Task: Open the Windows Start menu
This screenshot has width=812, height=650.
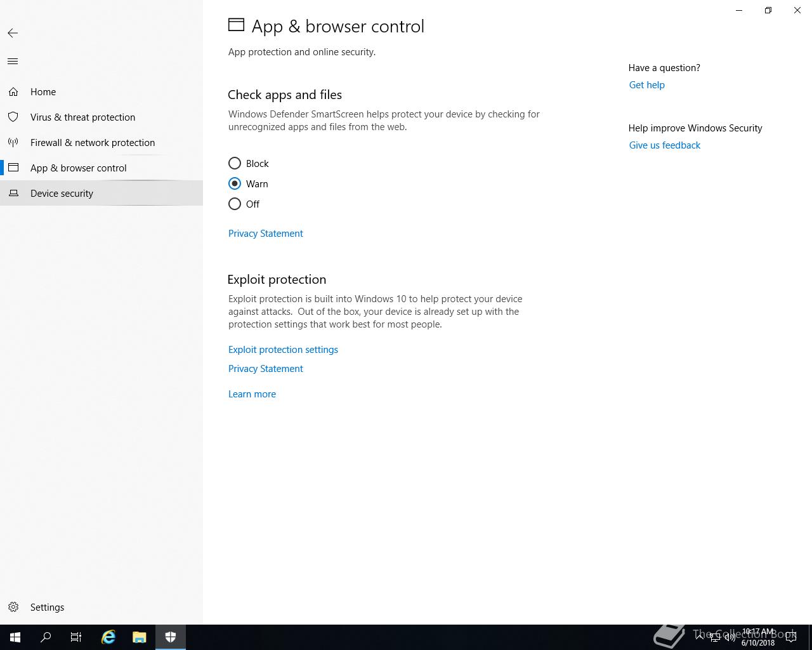Action: 15,637
